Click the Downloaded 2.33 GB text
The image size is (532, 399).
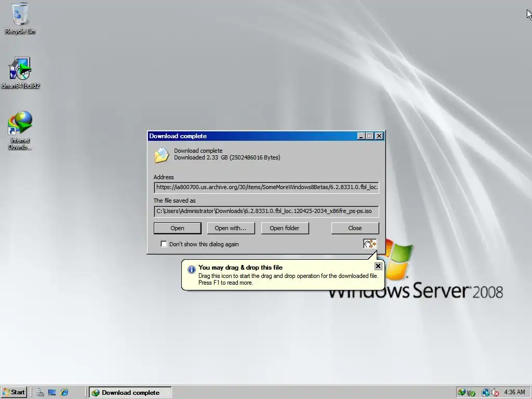pos(227,157)
